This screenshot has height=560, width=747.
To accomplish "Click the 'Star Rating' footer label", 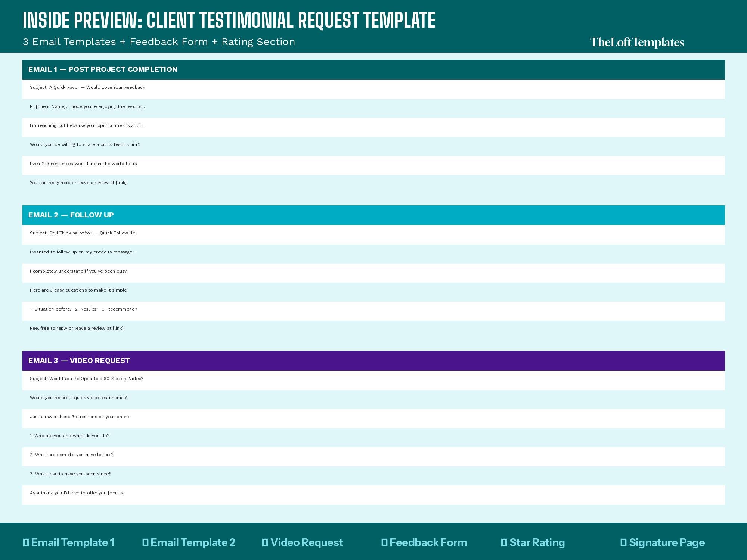I will coord(533,542).
